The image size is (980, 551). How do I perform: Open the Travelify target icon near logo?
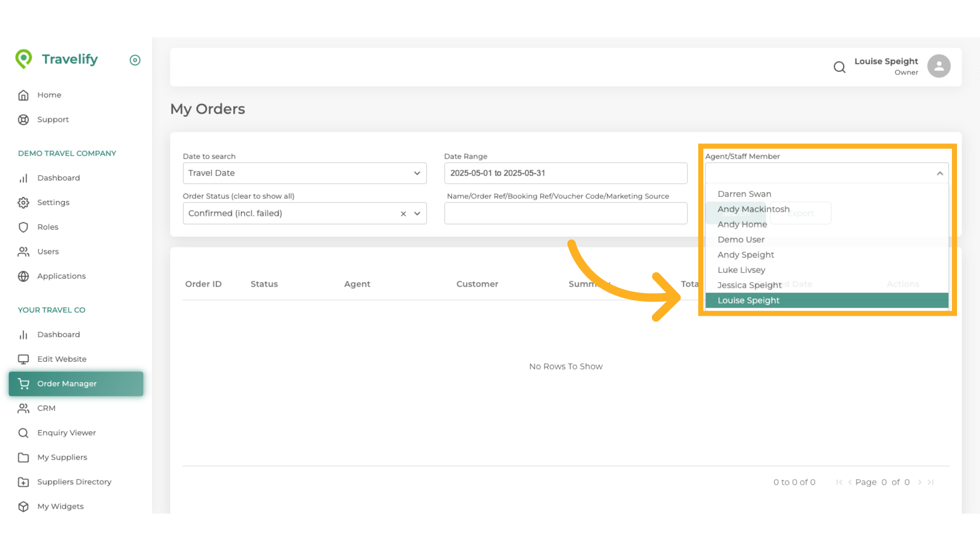point(135,60)
